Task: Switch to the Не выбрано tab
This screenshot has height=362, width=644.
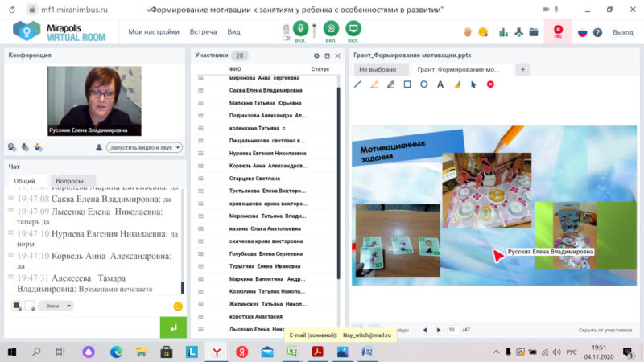Action: coord(381,69)
